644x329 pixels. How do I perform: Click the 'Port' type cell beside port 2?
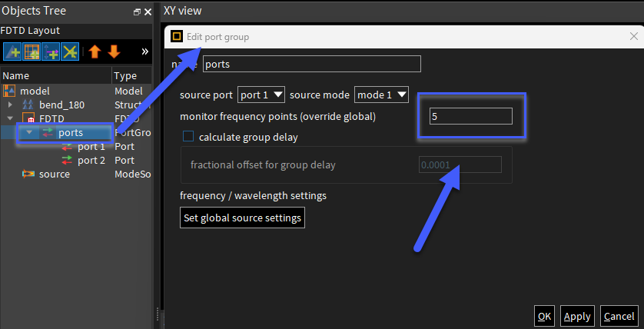124,160
